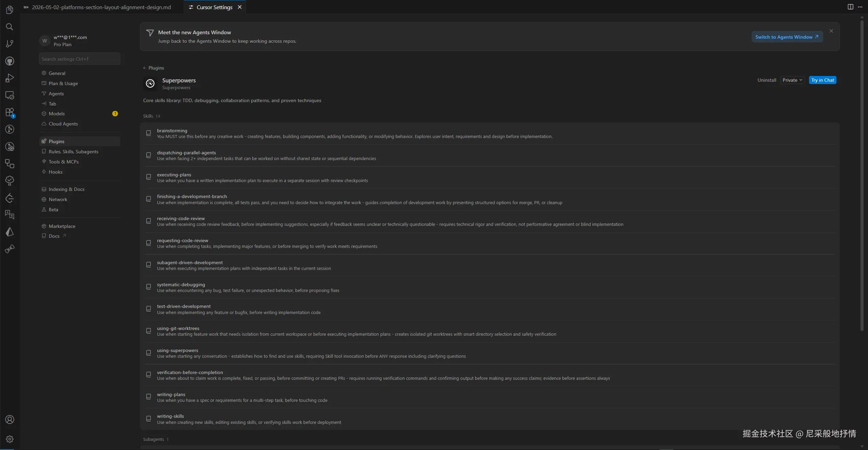868x450 pixels.
Task: Select the Plugins settings section
Action: tap(80, 141)
